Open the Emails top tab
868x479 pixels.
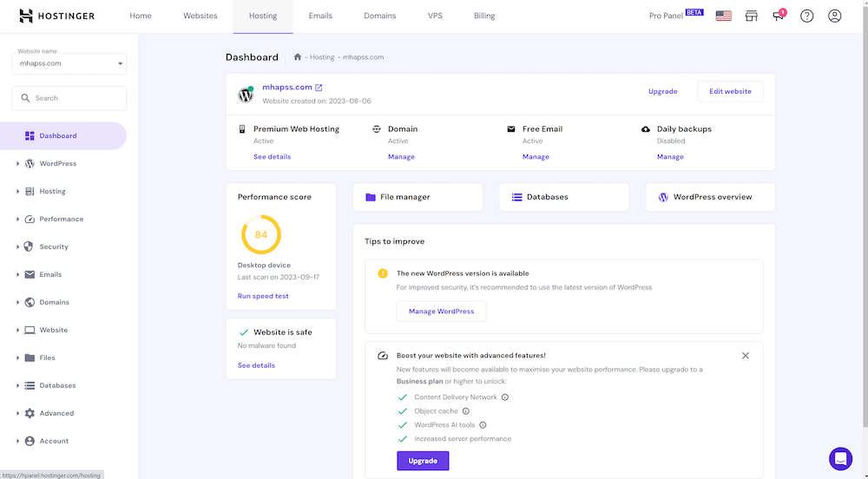click(320, 16)
